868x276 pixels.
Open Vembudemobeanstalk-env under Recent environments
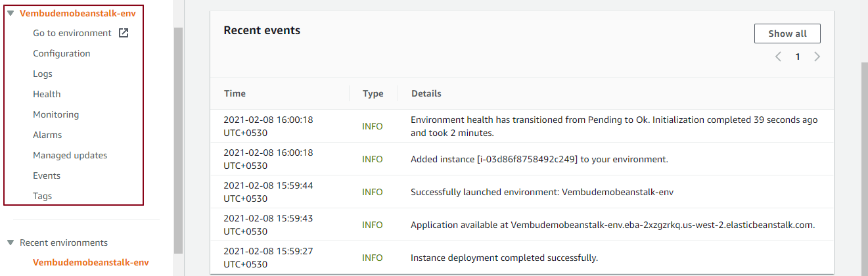pos(91,262)
